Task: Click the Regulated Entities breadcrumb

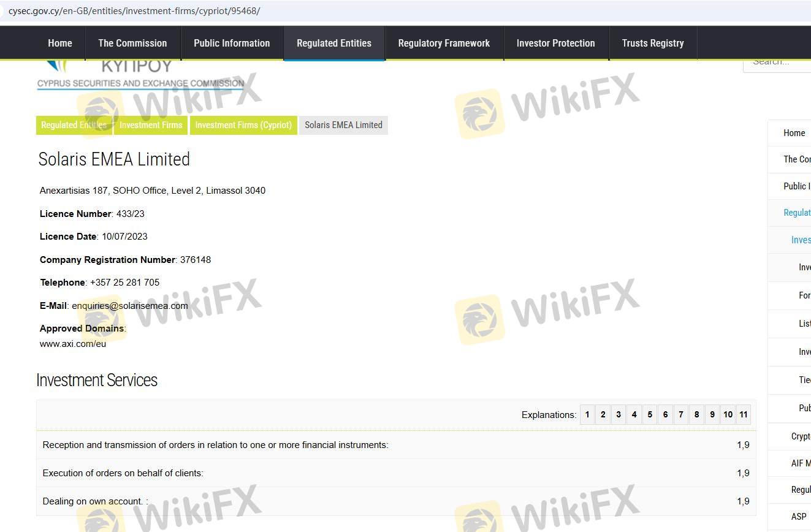Action: tap(74, 125)
